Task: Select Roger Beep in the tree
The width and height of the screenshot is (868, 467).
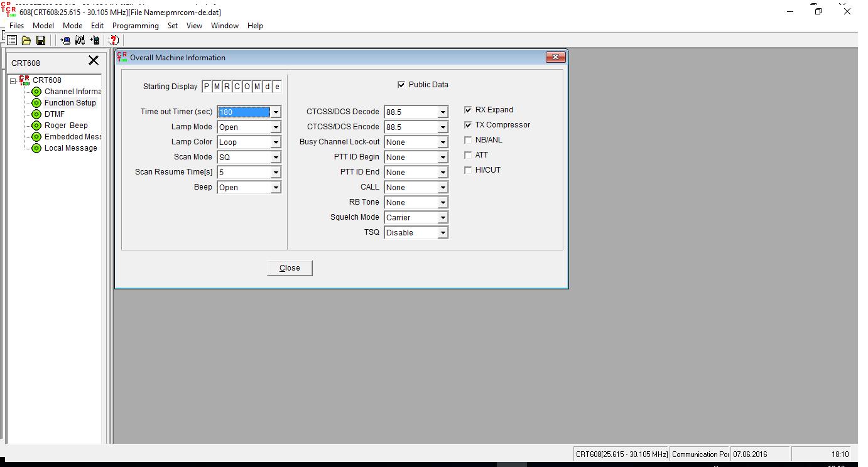Action: tap(66, 126)
